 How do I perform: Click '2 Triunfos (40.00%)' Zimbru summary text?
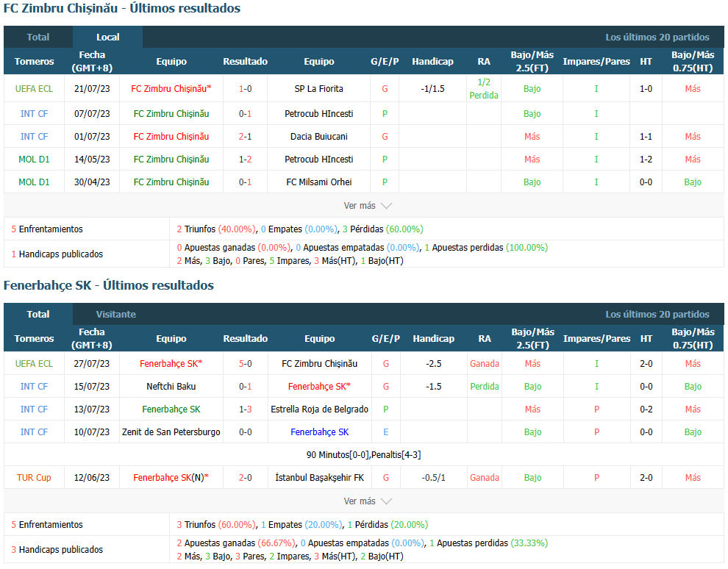coord(216,229)
